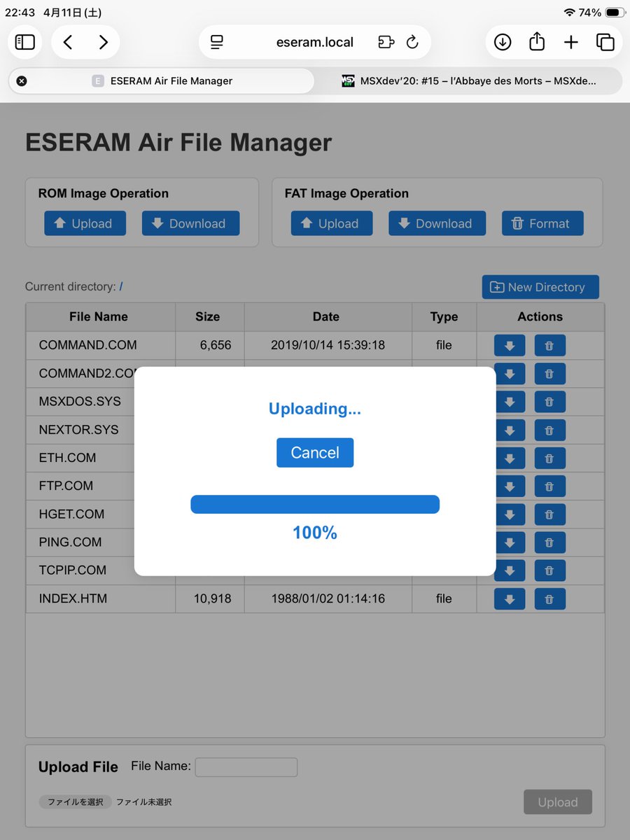Click the size value 10,918
This screenshot has width=630, height=840.
click(213, 598)
